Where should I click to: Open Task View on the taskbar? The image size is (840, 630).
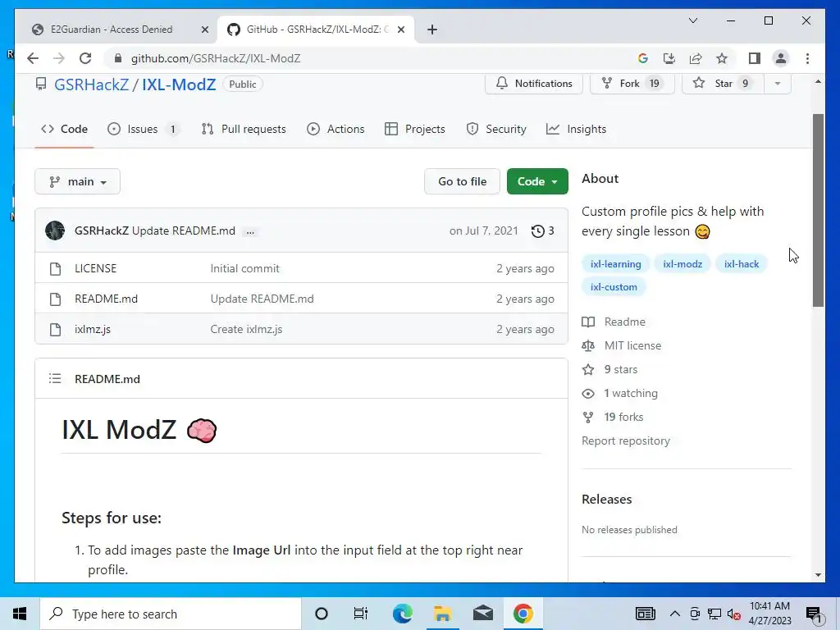361,614
